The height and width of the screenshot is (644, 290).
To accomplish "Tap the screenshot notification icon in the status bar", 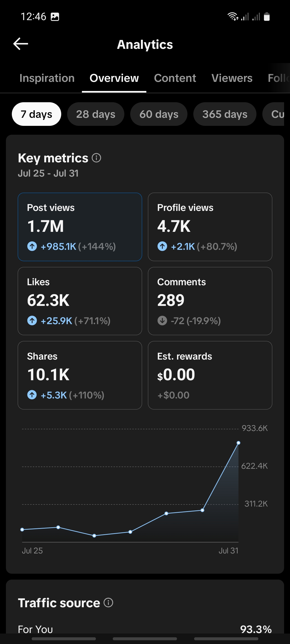I will click(55, 17).
